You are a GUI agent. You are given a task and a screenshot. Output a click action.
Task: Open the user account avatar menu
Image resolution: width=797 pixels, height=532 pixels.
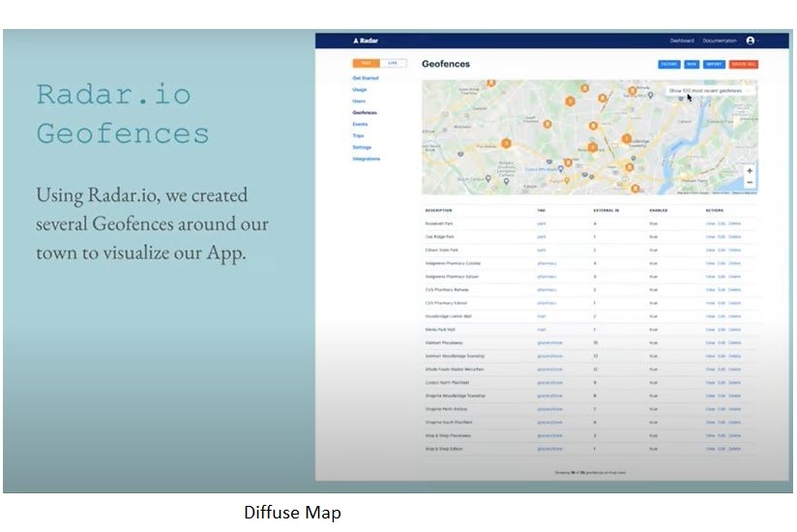tap(750, 41)
